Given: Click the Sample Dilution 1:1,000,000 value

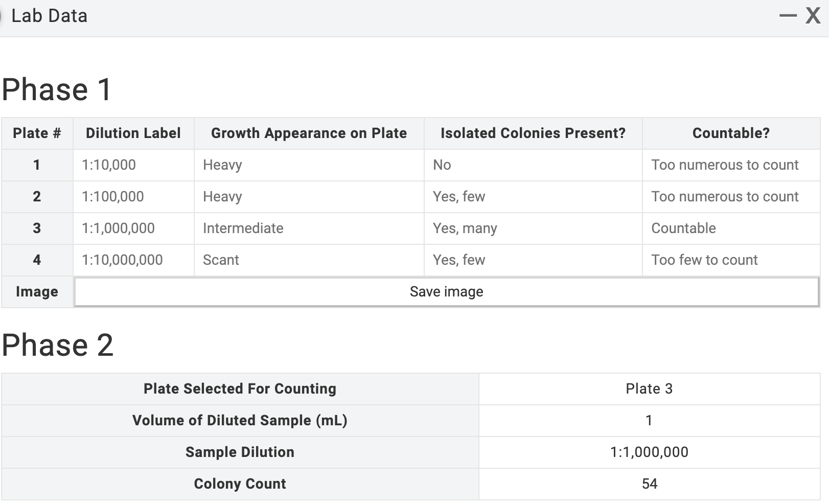Looking at the screenshot, I should coord(649,451).
